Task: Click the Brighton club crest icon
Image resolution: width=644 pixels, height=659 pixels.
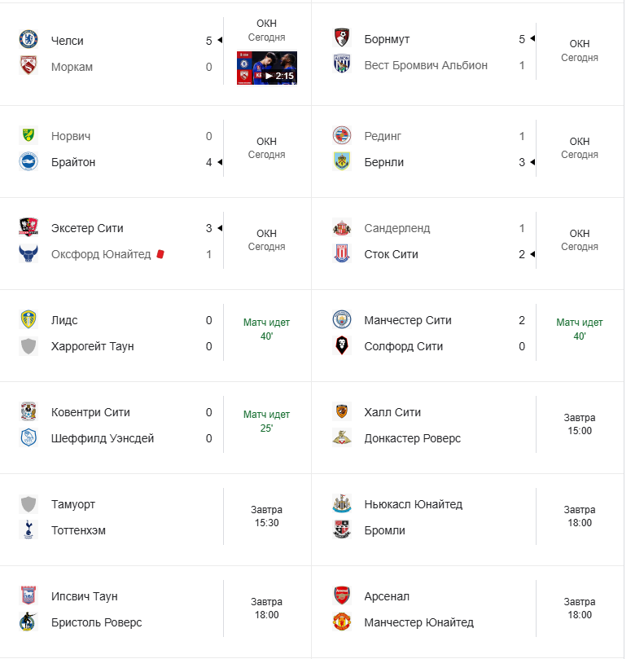Action: [28, 161]
